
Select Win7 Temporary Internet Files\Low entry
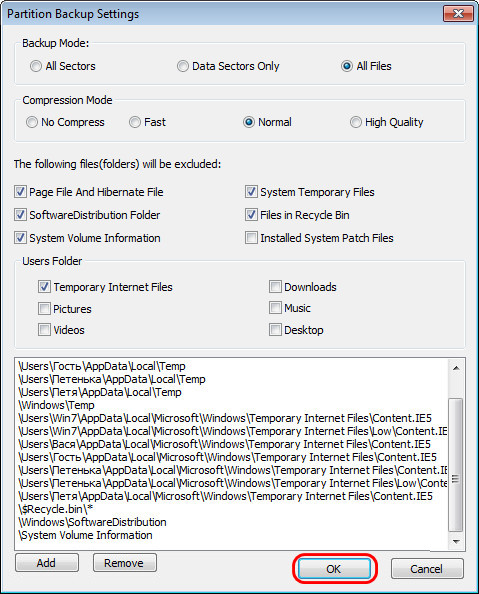233,431
